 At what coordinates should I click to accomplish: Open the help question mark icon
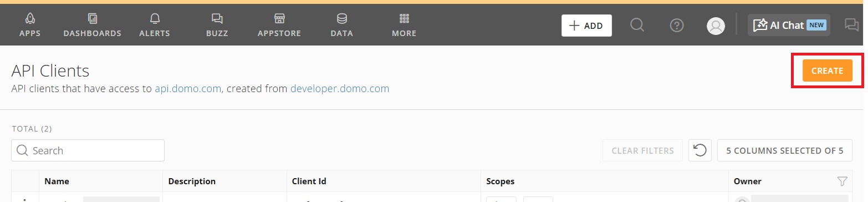[x=677, y=26]
